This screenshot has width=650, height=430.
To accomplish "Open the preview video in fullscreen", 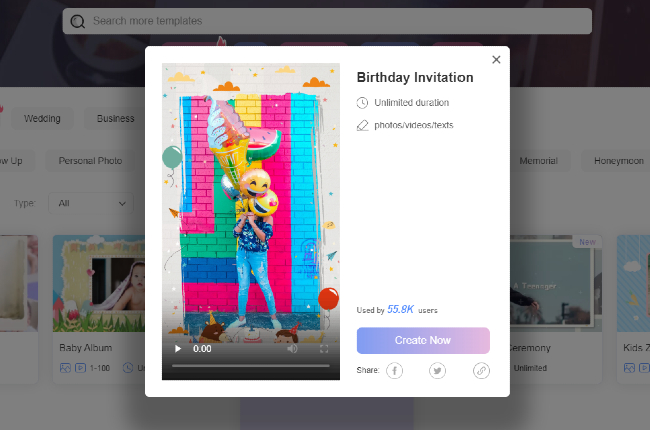I will pos(324,349).
